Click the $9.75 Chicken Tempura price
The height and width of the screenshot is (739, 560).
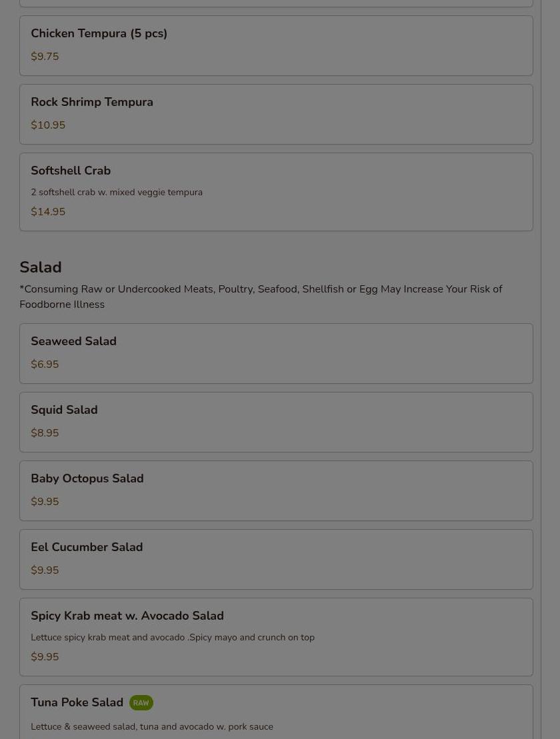pos(45,57)
